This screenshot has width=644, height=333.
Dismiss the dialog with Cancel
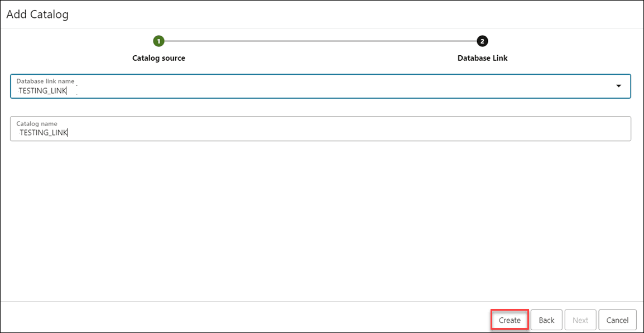coord(617,320)
